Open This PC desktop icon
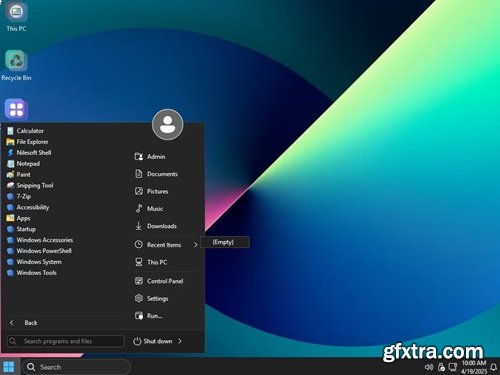 click(x=16, y=17)
